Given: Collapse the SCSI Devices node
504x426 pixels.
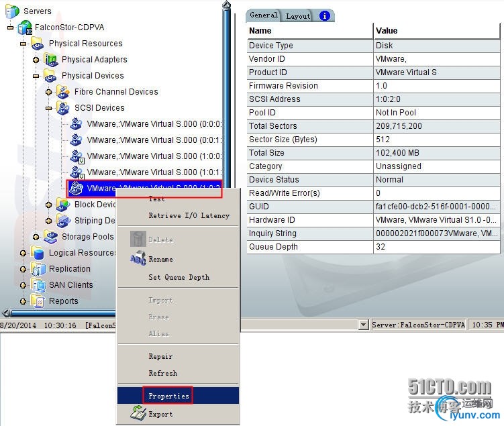Looking at the screenshot, I should [x=48, y=108].
